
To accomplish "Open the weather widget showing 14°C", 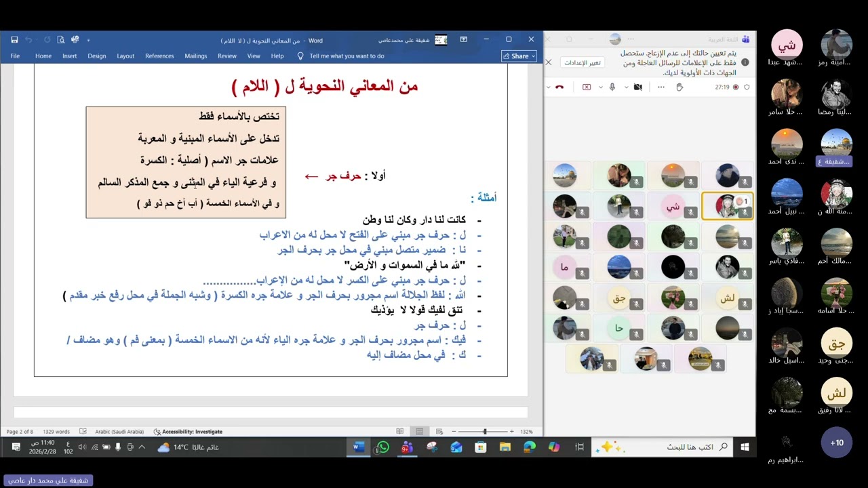I will click(188, 447).
